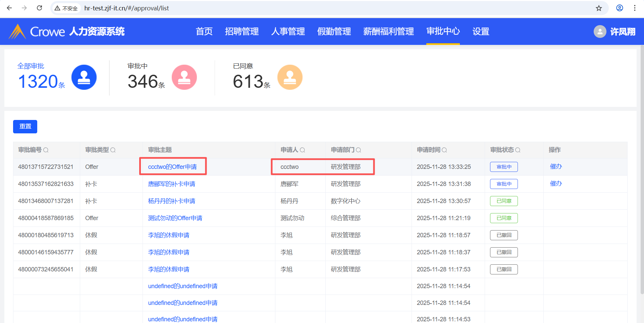Open 杨丹丹的补卡申请 link
The height and width of the screenshot is (323, 644).
[171, 201]
